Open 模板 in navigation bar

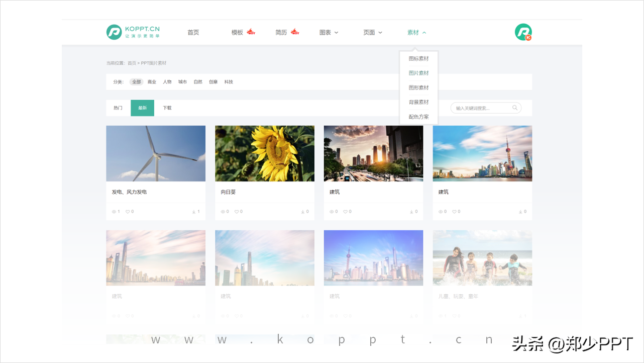[237, 32]
